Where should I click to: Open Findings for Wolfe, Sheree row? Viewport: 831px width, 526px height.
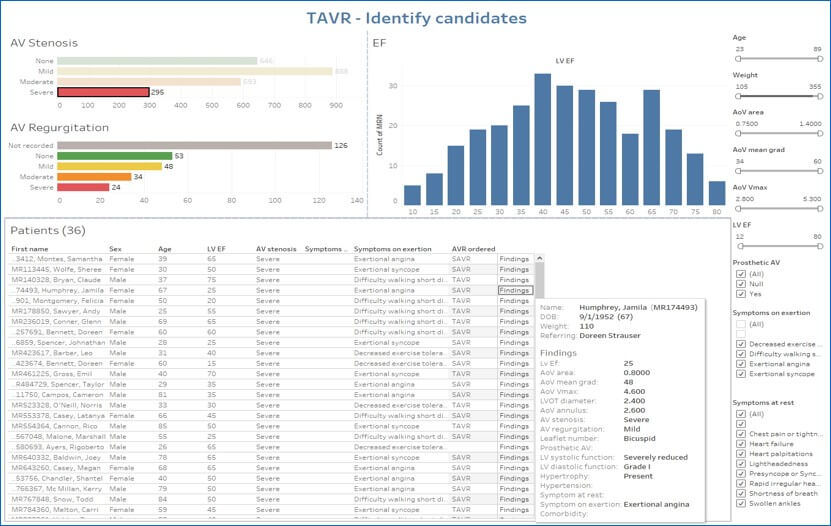click(514, 270)
